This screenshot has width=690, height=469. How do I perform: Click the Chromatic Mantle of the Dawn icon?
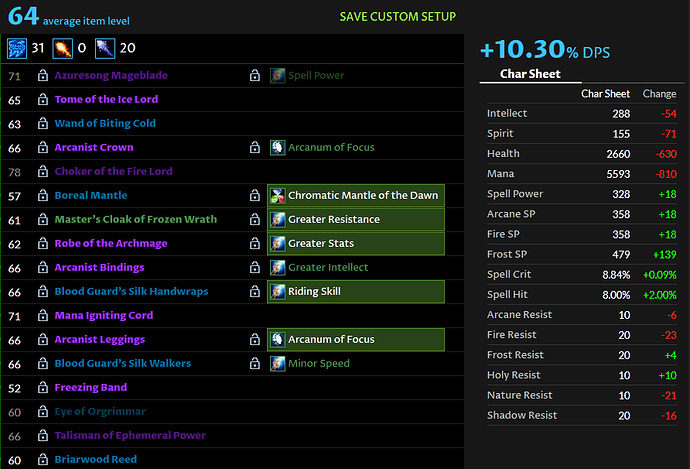[x=277, y=195]
